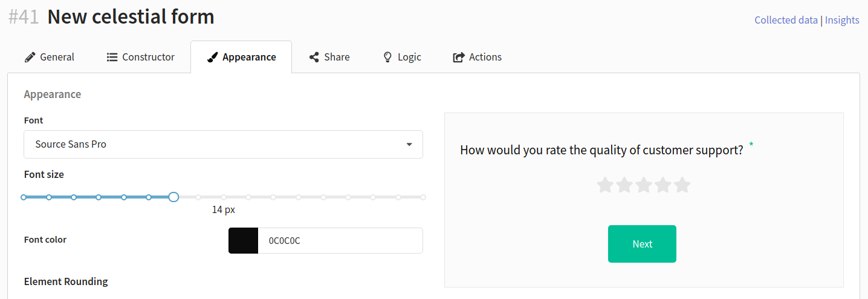Screen dimensions: 868x299
Task: Click the lightbulb icon beside Logic
Action: pos(388,57)
